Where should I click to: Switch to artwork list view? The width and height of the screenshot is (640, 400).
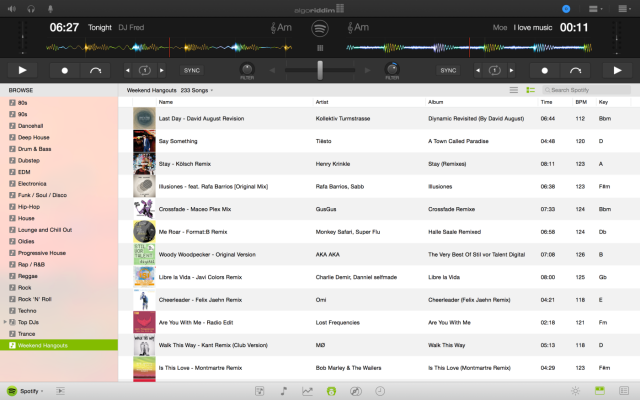coord(531,90)
